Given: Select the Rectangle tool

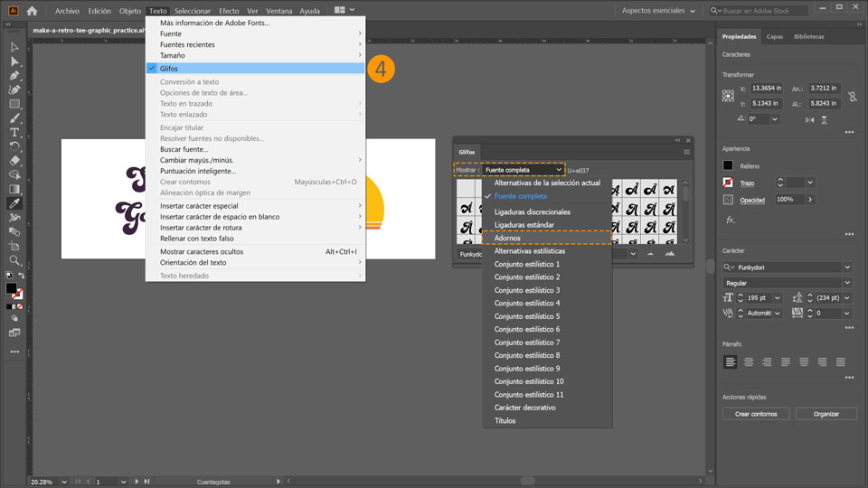Looking at the screenshot, I should tap(14, 104).
